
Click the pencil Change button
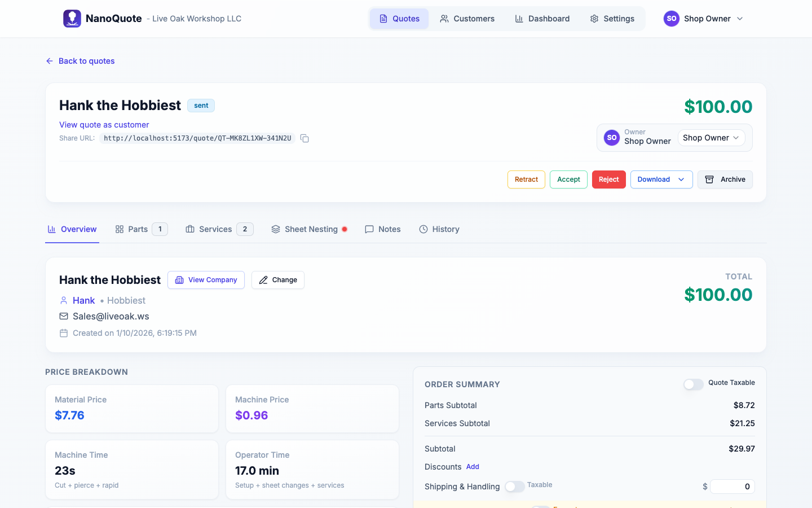pos(277,280)
